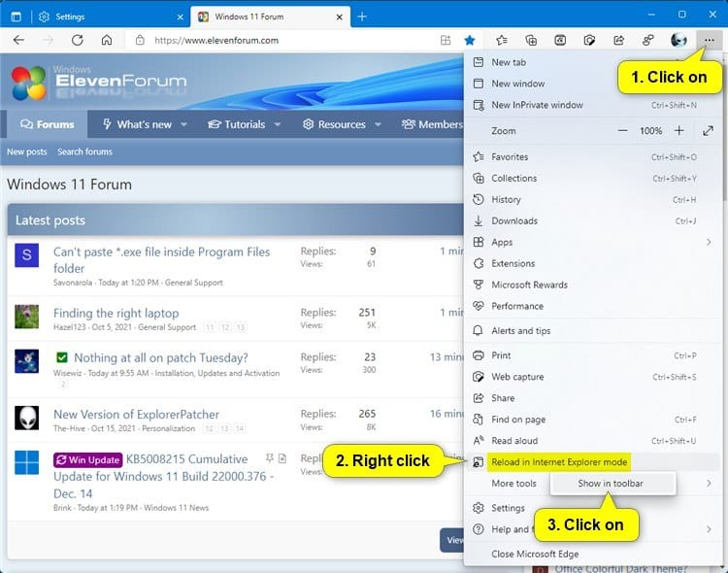Open Collections from the menu

[x=592, y=179]
